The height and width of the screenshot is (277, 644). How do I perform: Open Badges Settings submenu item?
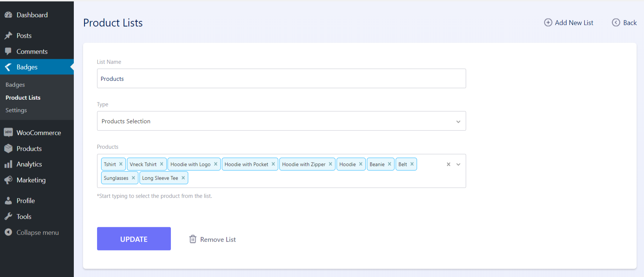[x=16, y=110]
